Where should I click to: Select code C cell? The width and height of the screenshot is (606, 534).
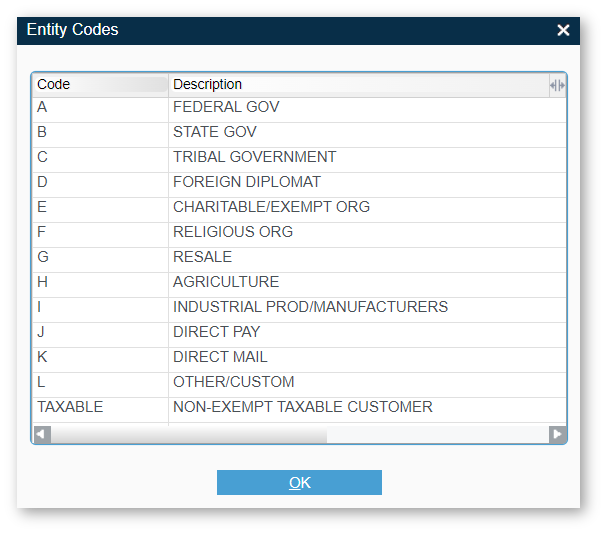tap(100, 160)
